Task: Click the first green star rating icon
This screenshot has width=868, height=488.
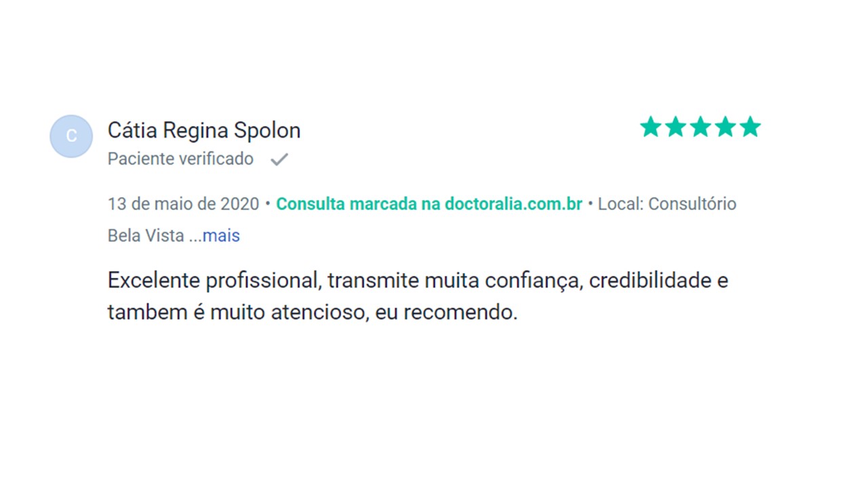Action: coord(649,126)
